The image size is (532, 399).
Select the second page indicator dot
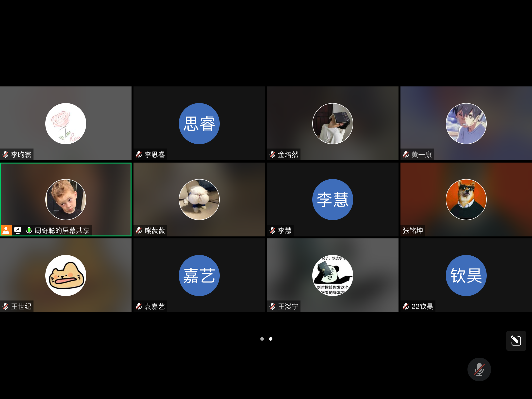point(271,339)
